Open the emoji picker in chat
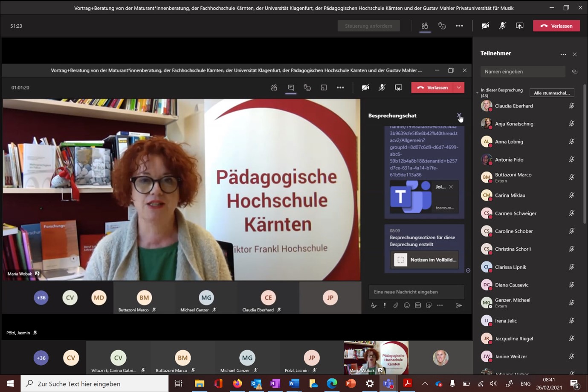 tap(407, 305)
